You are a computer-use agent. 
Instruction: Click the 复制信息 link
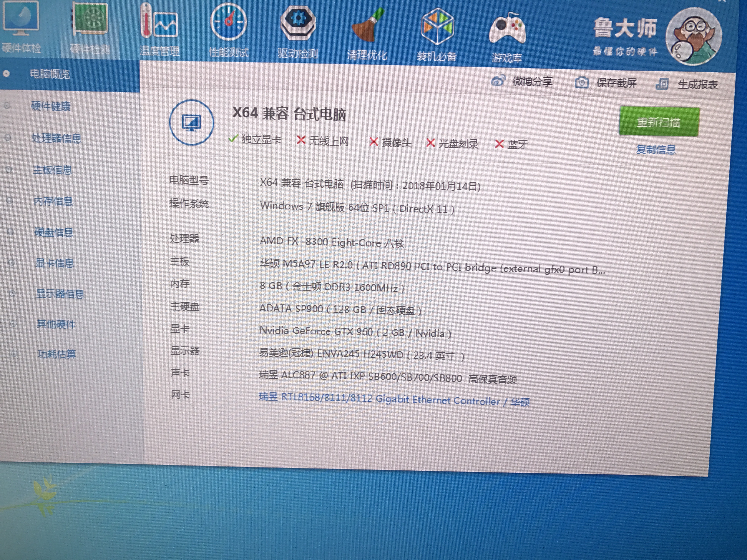[x=656, y=149]
